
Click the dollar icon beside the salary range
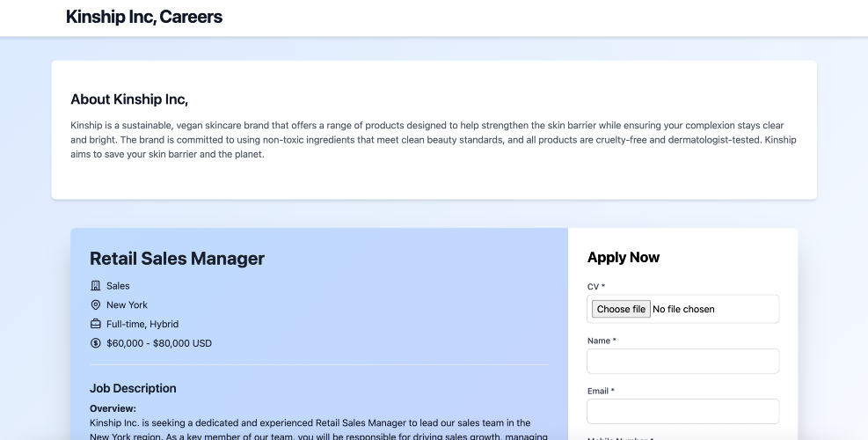(x=96, y=343)
